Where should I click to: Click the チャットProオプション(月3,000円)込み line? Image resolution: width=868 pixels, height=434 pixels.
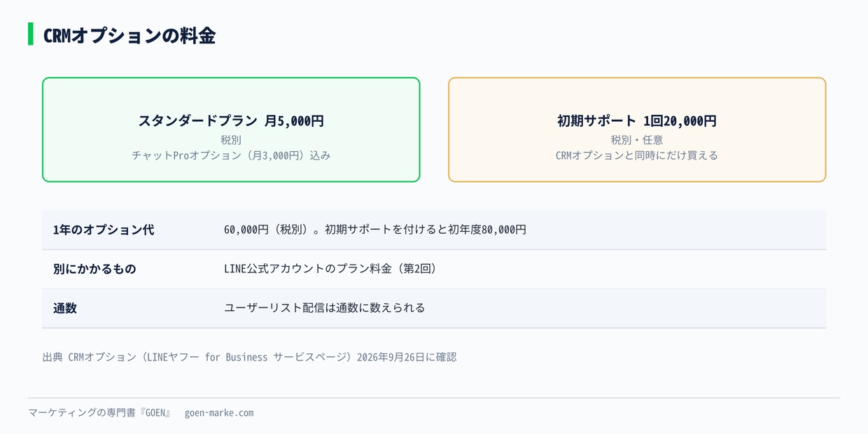[x=231, y=155]
